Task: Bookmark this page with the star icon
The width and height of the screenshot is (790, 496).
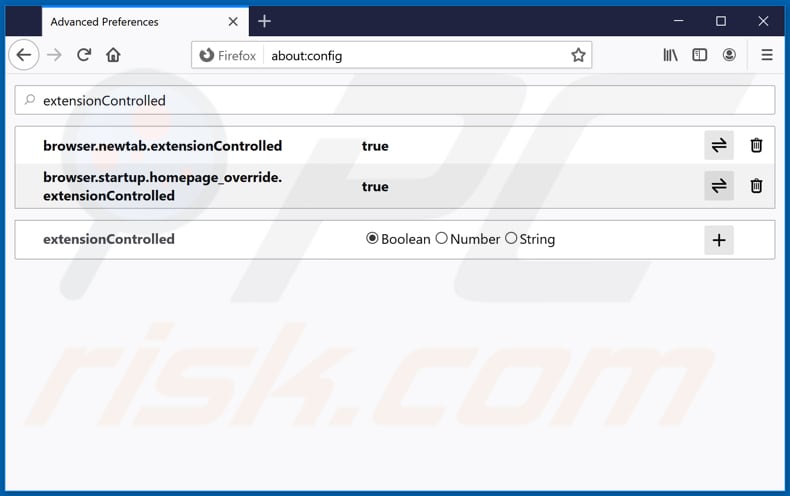Action: (578, 55)
